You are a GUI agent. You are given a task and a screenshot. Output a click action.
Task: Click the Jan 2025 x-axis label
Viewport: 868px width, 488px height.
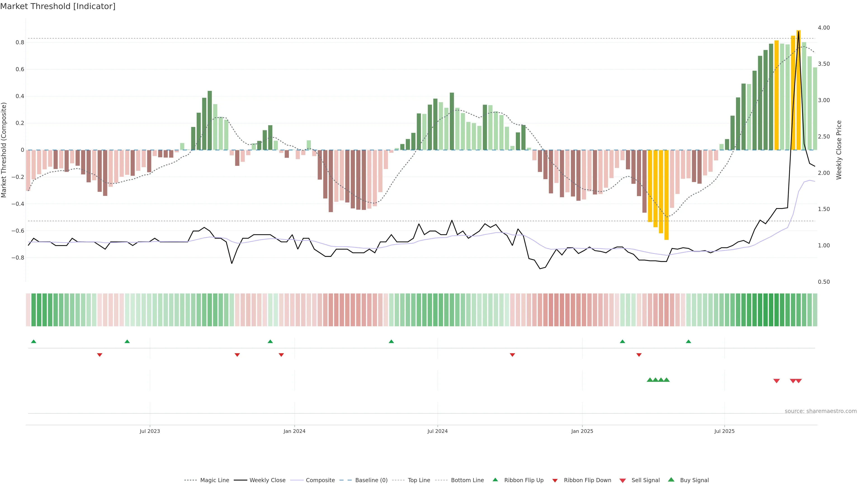coord(582,431)
